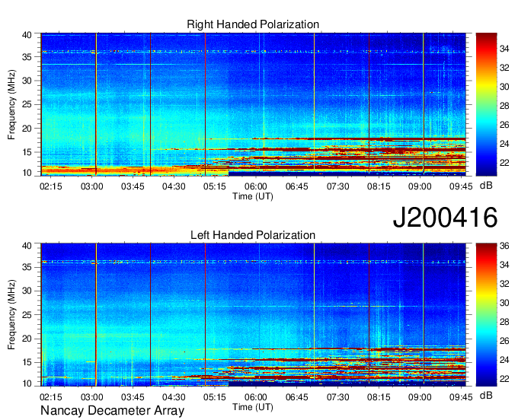Click 08:15 tick under Right Handed plot

coord(379,186)
